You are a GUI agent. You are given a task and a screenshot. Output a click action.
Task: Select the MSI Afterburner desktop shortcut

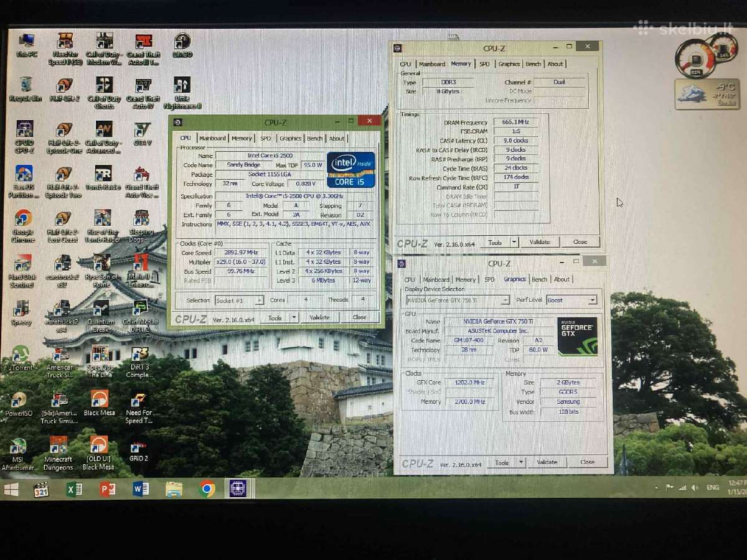coord(18,454)
